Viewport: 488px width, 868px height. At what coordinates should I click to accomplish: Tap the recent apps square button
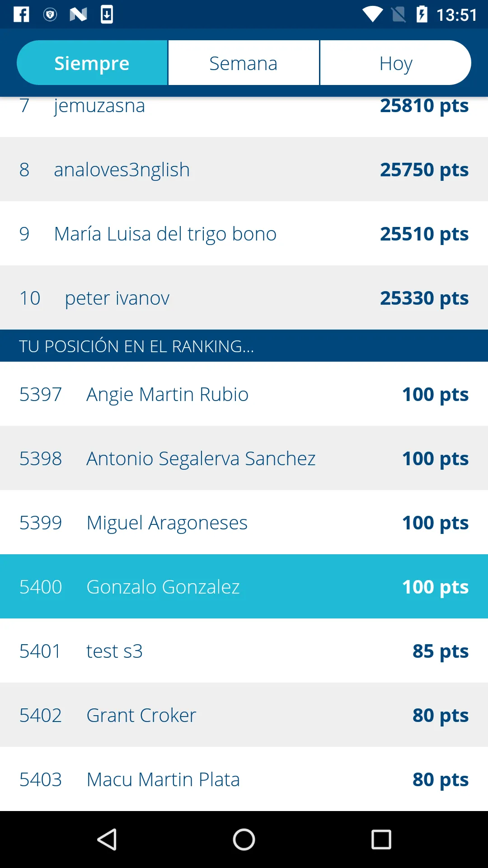coord(381,840)
